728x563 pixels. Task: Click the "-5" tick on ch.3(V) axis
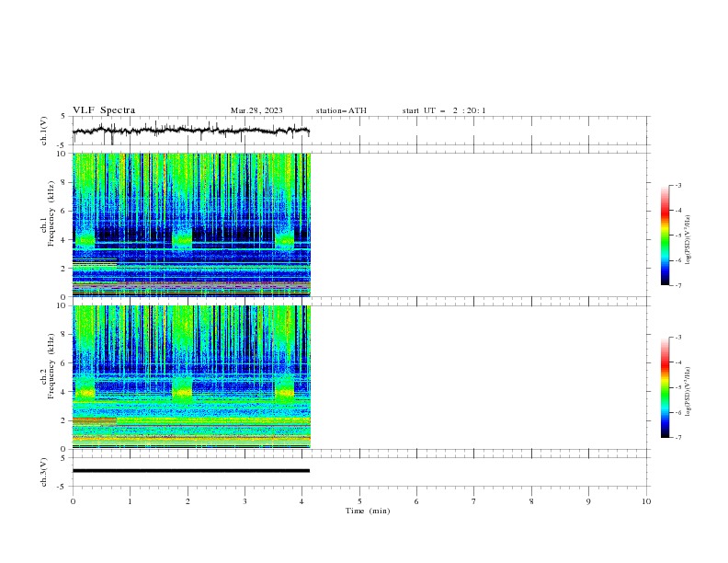coord(63,487)
